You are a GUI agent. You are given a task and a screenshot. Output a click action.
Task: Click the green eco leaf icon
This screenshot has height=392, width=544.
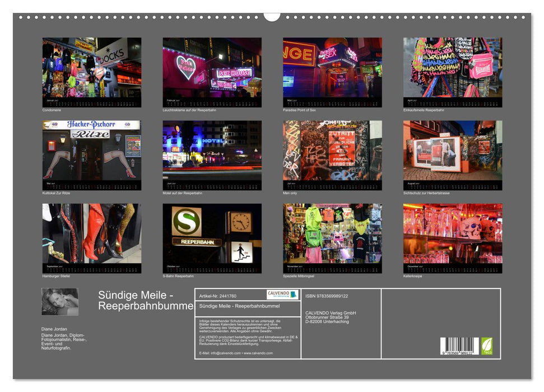(x=486, y=346)
